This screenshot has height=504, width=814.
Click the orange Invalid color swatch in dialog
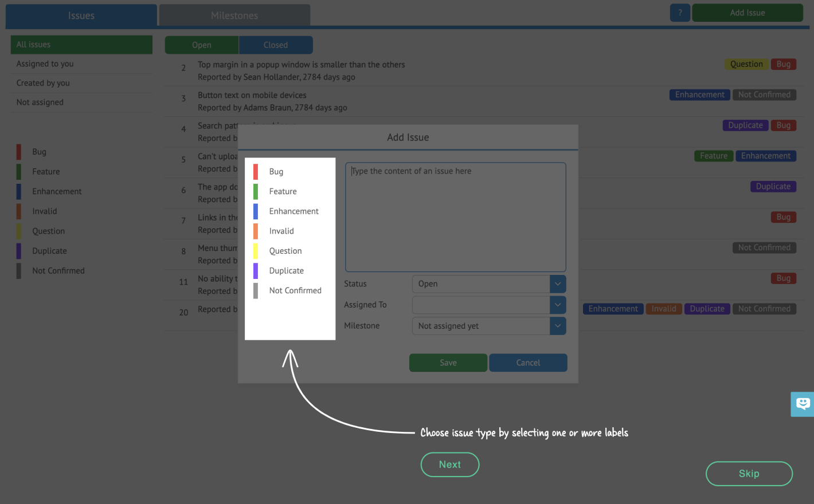tap(256, 231)
